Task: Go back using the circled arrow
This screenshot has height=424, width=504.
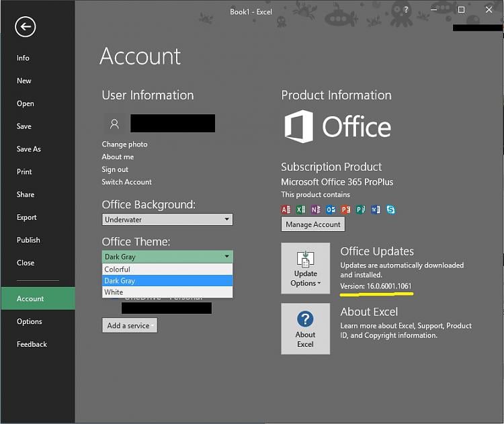Action: [25, 27]
